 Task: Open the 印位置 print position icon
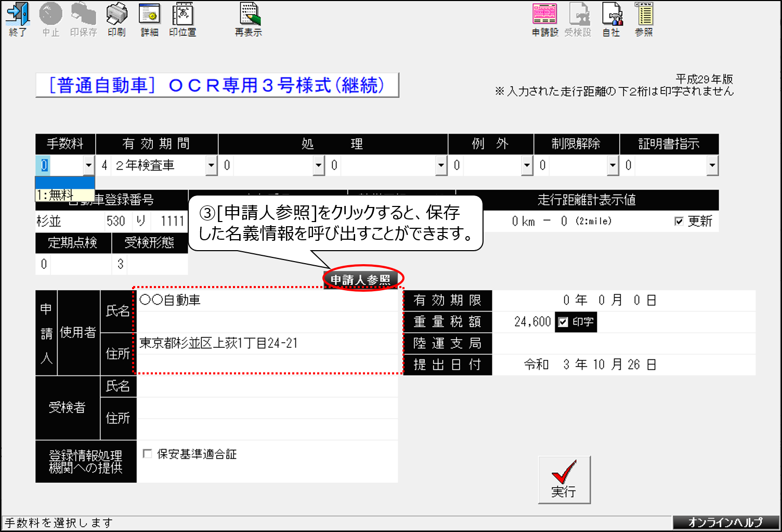tap(183, 19)
